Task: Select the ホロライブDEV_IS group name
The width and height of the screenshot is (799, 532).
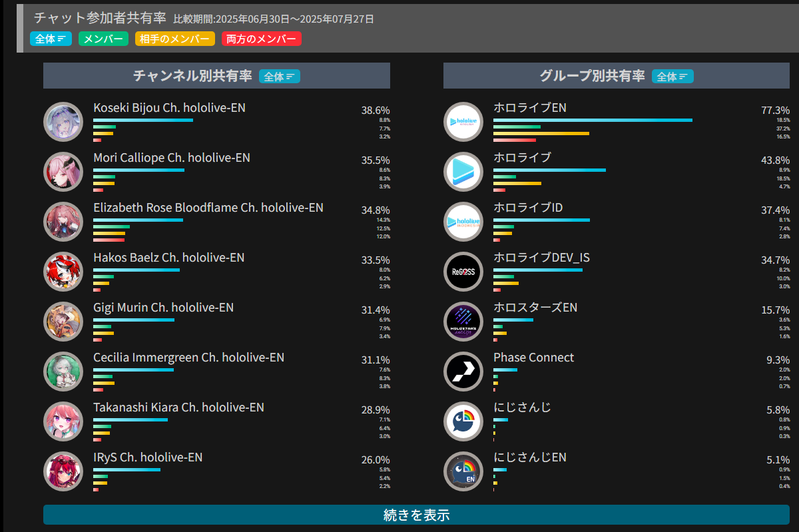Action: point(541,258)
